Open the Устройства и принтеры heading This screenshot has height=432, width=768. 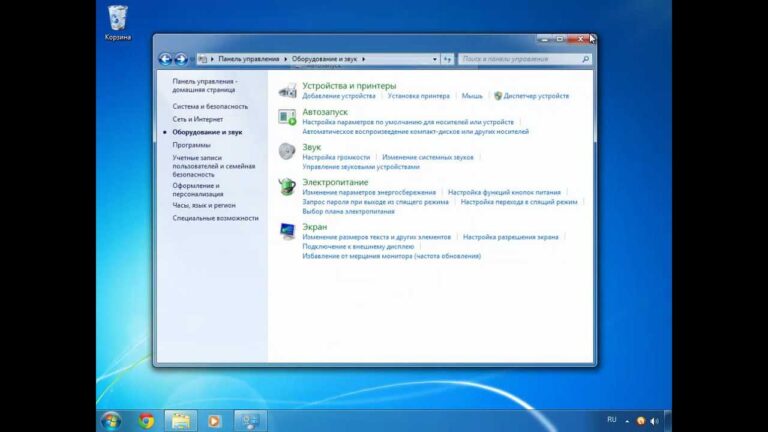click(349, 86)
